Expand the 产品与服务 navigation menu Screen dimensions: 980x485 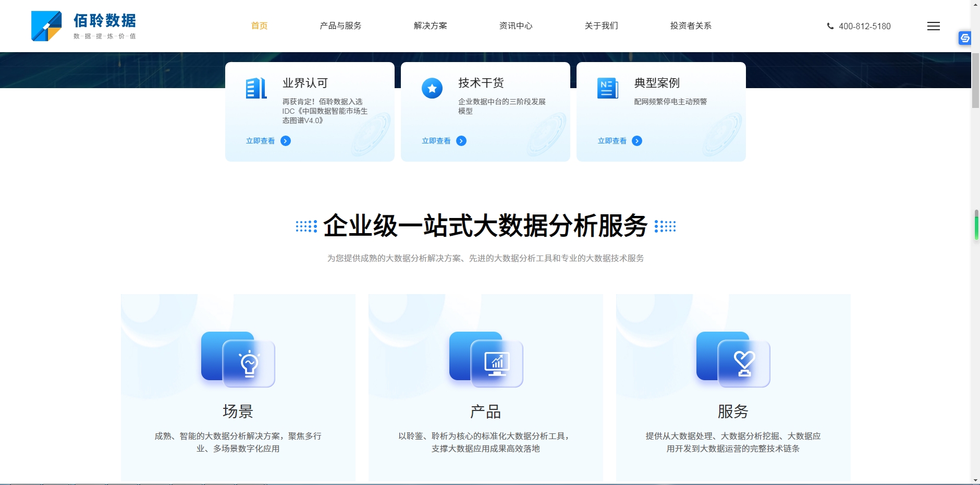pyautogui.click(x=340, y=26)
